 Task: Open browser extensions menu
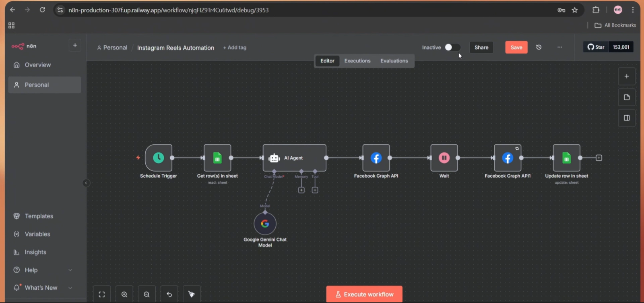pos(596,10)
